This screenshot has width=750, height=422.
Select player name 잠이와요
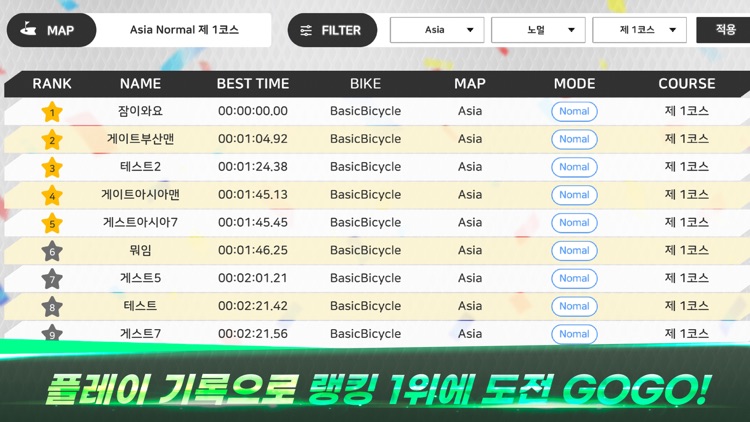coord(140,111)
